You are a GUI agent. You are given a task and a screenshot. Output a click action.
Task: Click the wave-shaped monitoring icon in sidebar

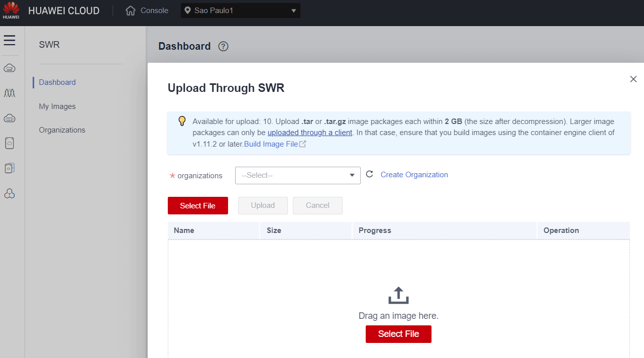pos(10,93)
